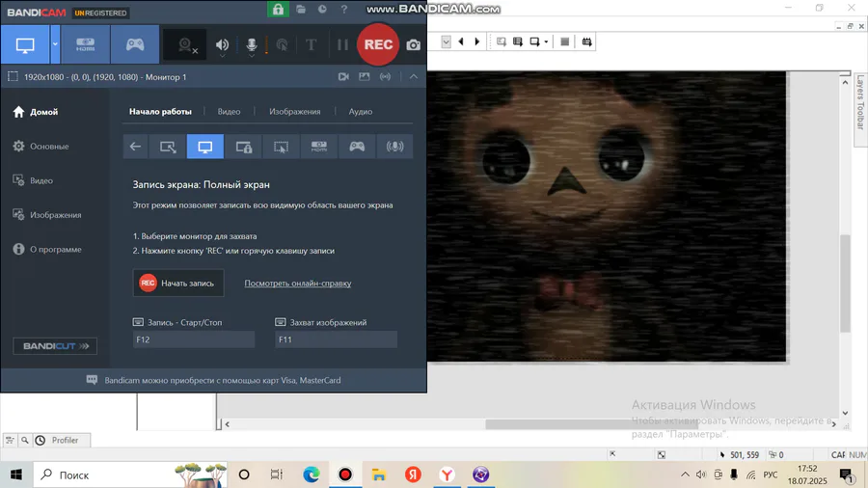This screenshot has width=868, height=488.
Task: Click horizontal scrollbar thumb of editor
Action: click(x=591, y=423)
